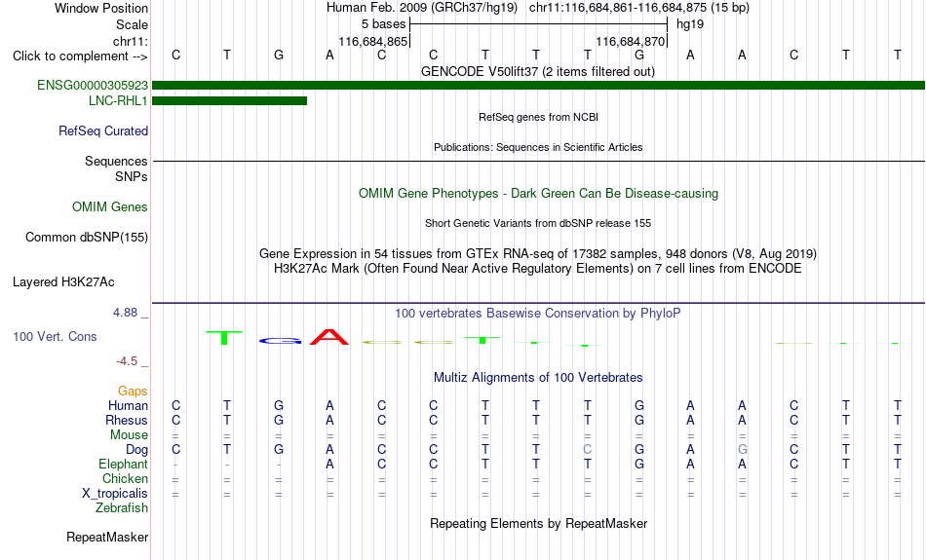Open the LNC-RHL1 gene label

pyautogui.click(x=118, y=101)
